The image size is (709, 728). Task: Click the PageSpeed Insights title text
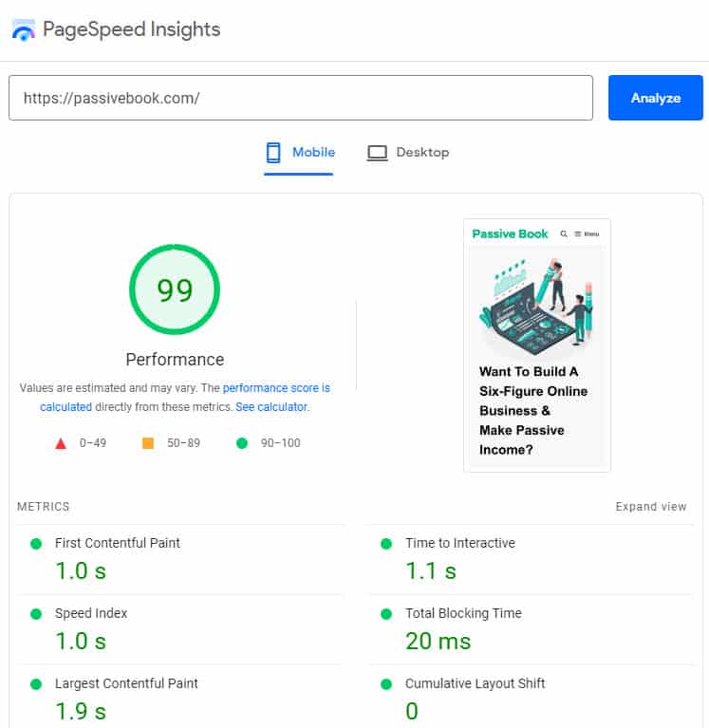tap(131, 29)
